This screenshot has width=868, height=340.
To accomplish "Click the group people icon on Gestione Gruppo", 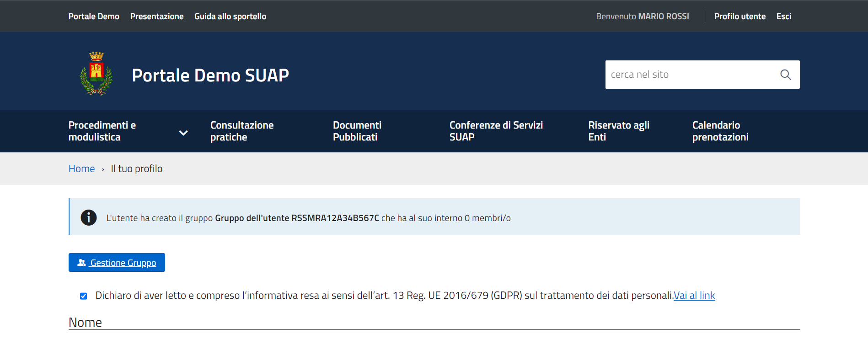I will (x=82, y=263).
